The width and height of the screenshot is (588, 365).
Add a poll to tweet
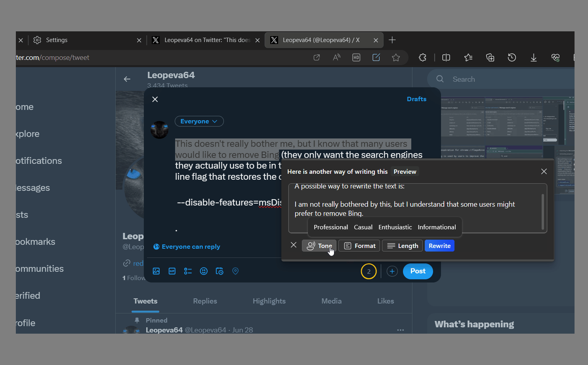pyautogui.click(x=188, y=271)
